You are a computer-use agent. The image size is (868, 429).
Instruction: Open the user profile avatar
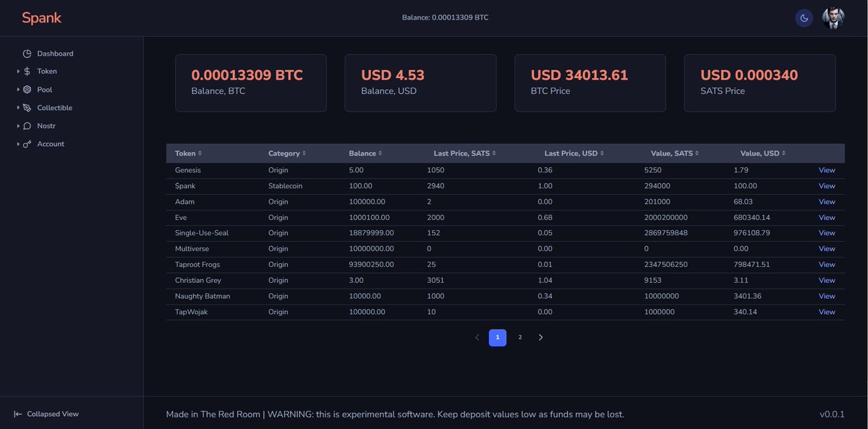(833, 18)
